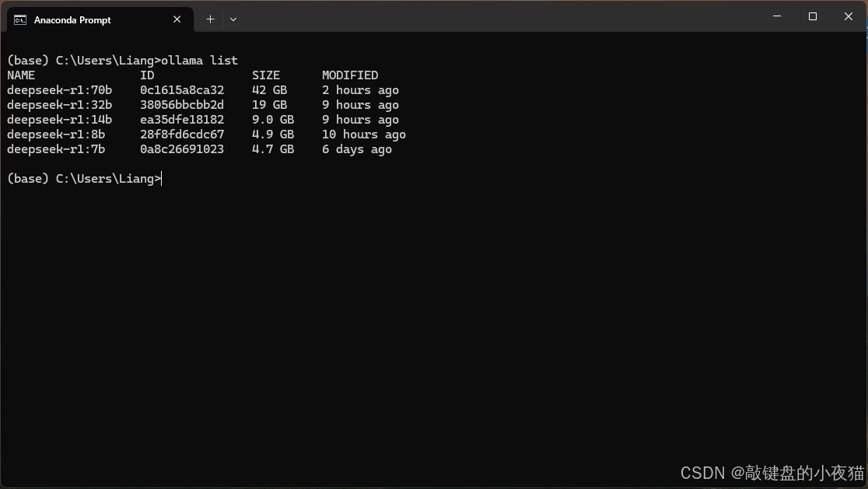Minimize the terminal window

[777, 16]
